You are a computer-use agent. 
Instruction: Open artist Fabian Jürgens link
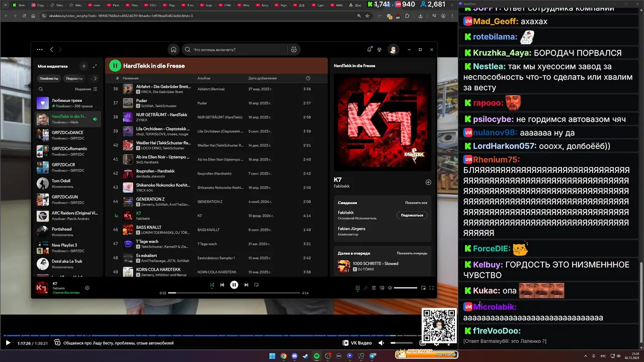(352, 229)
